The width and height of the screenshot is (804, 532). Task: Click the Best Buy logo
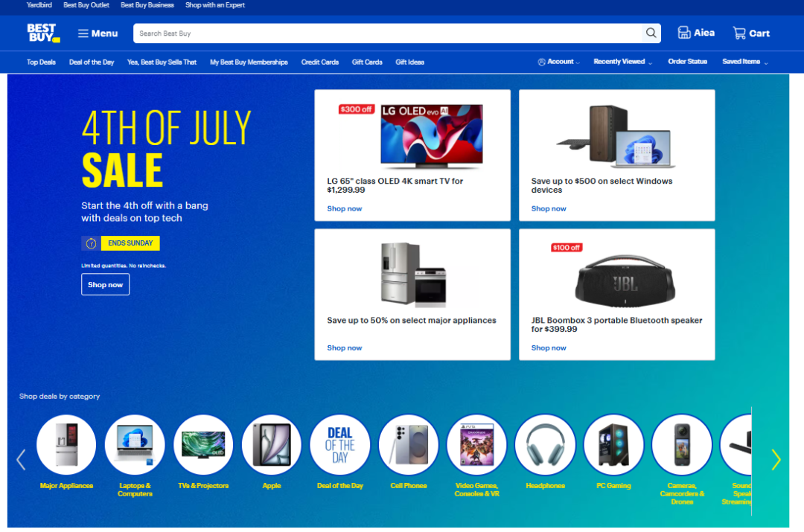coord(43,33)
